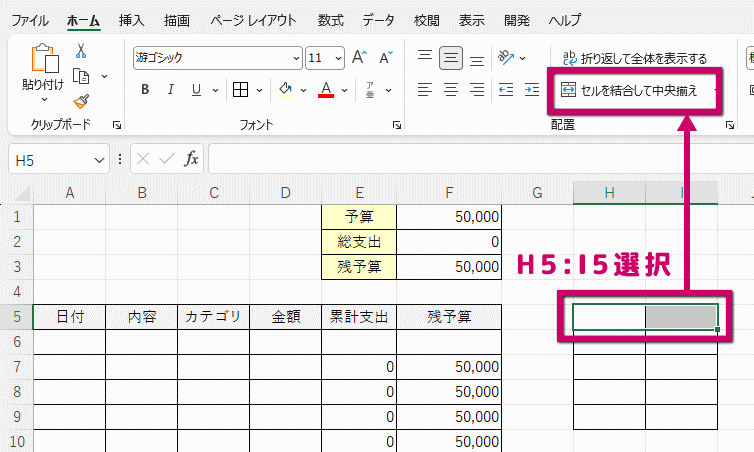Click the Insert Function fx icon
This screenshot has width=754, height=452.
pos(190,158)
